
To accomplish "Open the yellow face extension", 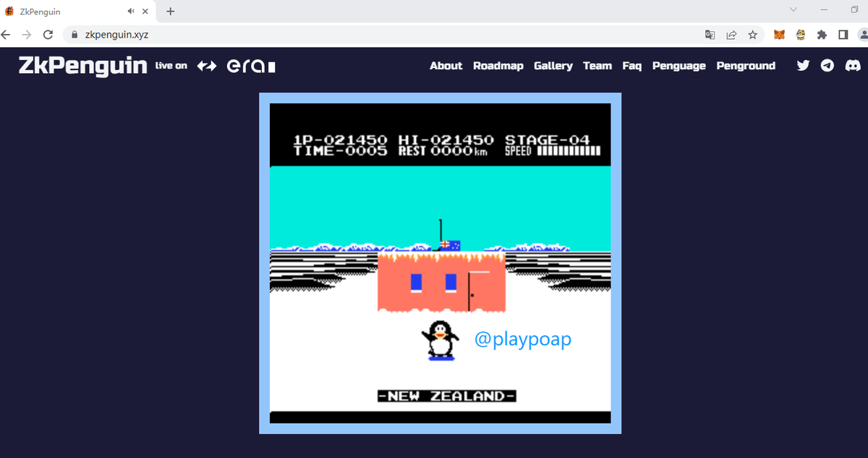I will 801,34.
